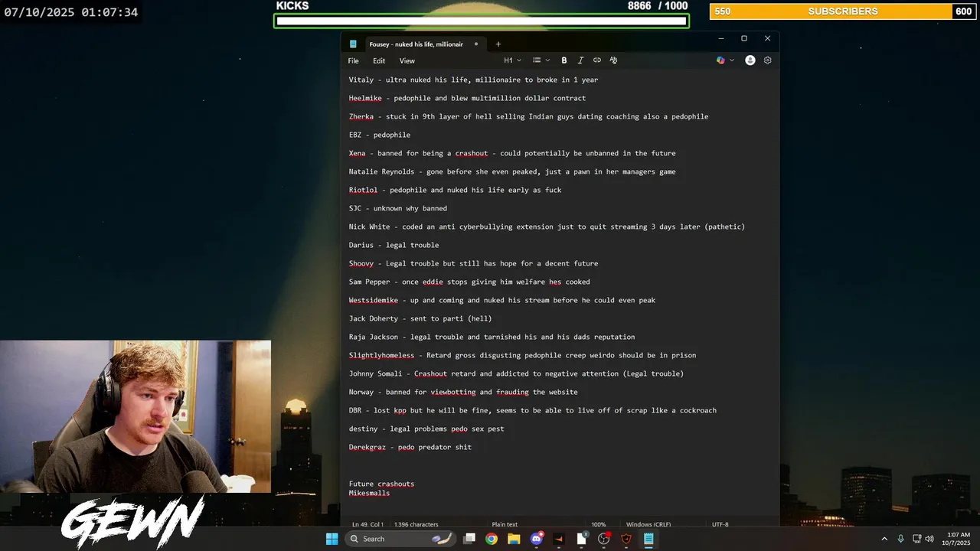Open Google Chrome from the taskbar
980x551 pixels.
tap(492, 539)
